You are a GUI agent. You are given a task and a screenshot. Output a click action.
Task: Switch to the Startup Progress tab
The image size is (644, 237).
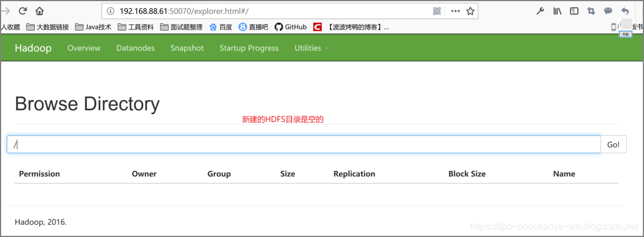pos(249,48)
